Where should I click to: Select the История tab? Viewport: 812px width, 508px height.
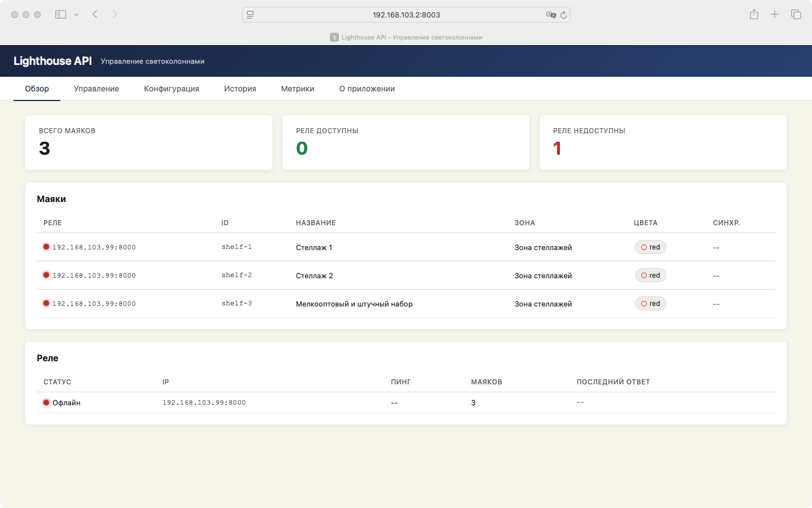[240, 89]
